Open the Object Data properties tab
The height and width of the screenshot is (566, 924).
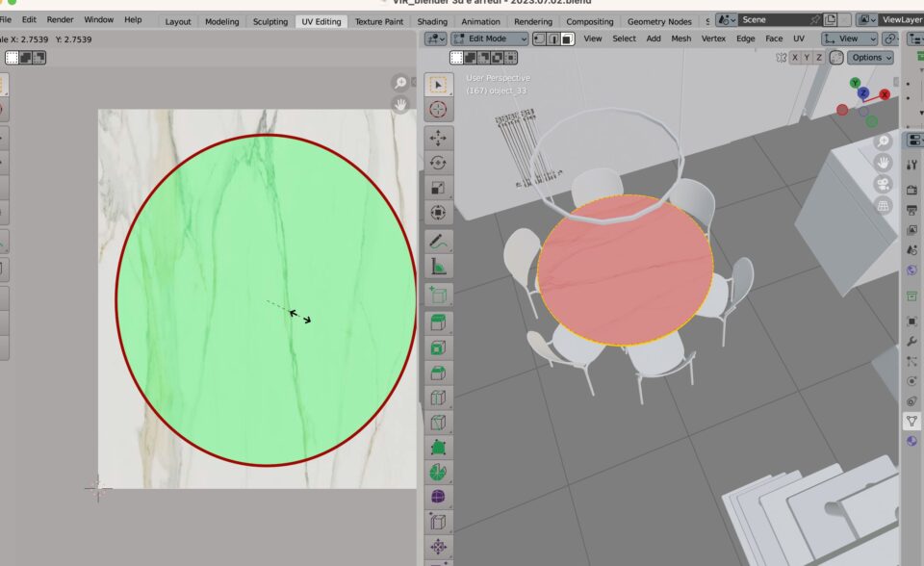tap(912, 421)
